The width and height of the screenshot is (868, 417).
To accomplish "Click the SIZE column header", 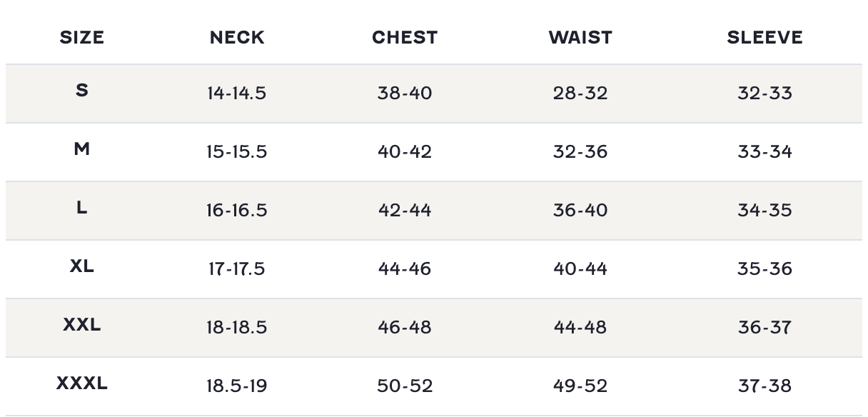I will (x=82, y=38).
